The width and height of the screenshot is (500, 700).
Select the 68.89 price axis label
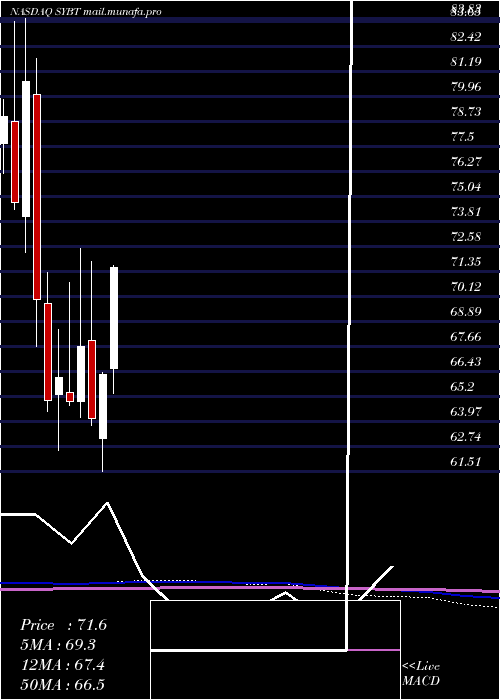466,312
